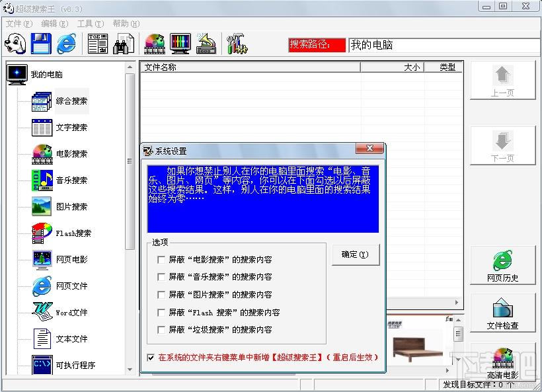Enable 屏蔽“电影搜索”的搜索内容 checkbox
This screenshot has height=392, width=542.
(x=161, y=259)
